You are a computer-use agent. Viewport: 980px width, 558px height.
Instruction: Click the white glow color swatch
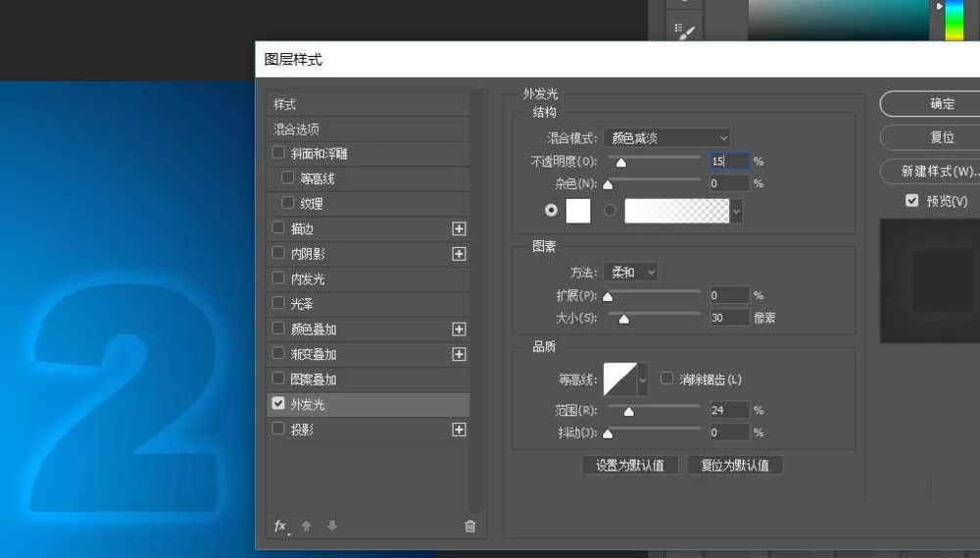(578, 211)
